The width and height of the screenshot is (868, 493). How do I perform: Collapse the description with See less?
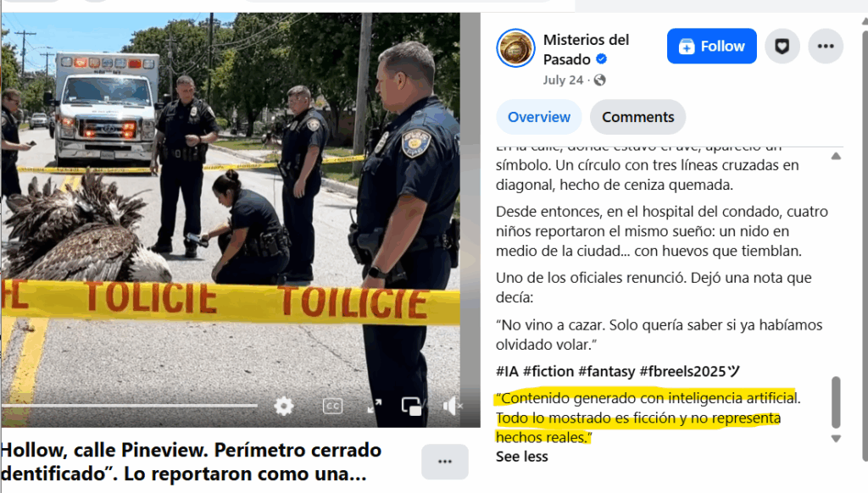521,457
